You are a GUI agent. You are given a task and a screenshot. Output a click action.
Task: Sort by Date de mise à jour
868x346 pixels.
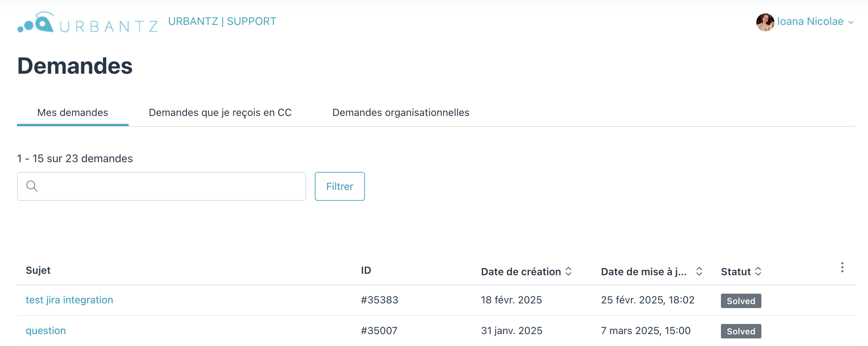(x=652, y=272)
